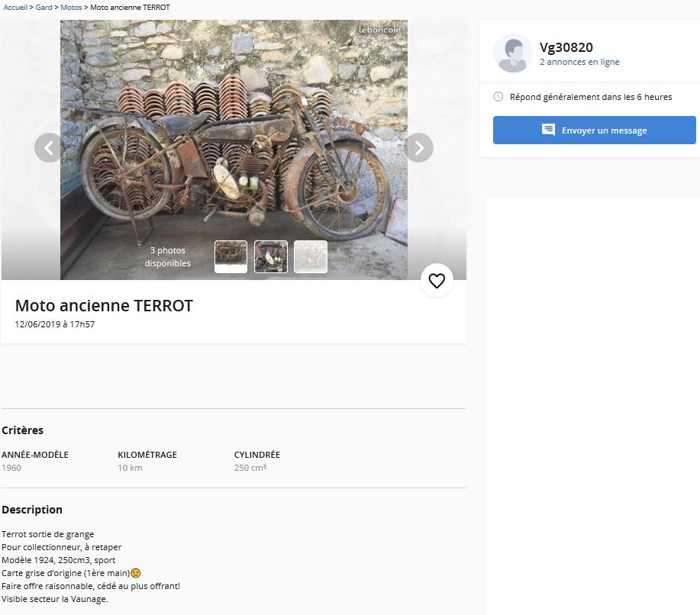The width and height of the screenshot is (700, 615).
Task: Click the message bubble icon in button
Action: tap(548, 130)
